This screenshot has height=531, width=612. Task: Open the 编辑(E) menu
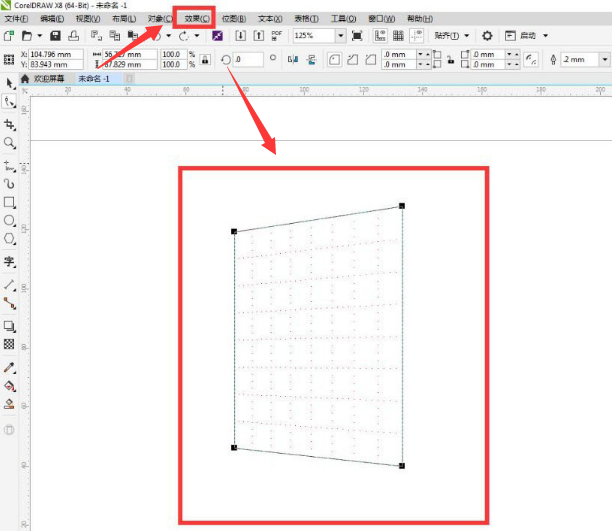click(x=52, y=19)
